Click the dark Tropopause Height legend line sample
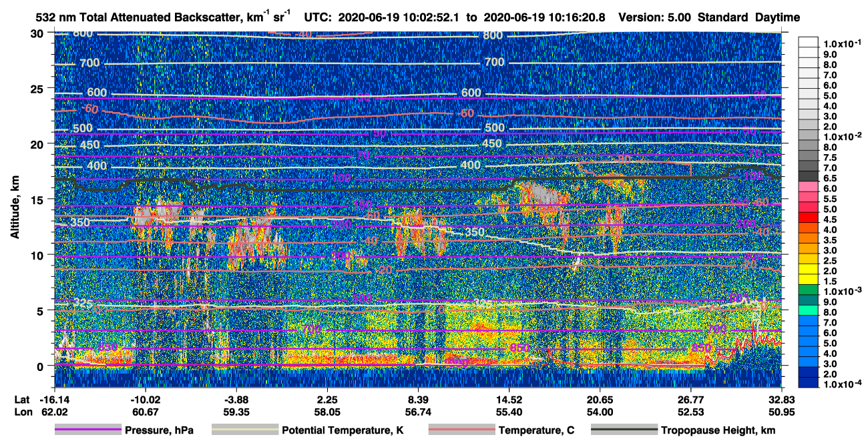This screenshot has width=868, height=445. tap(624, 430)
